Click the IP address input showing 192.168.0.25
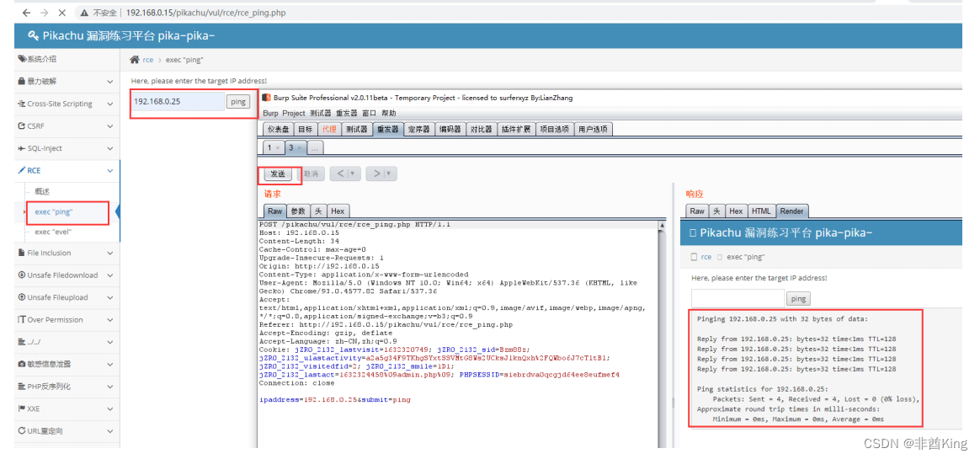 point(178,101)
